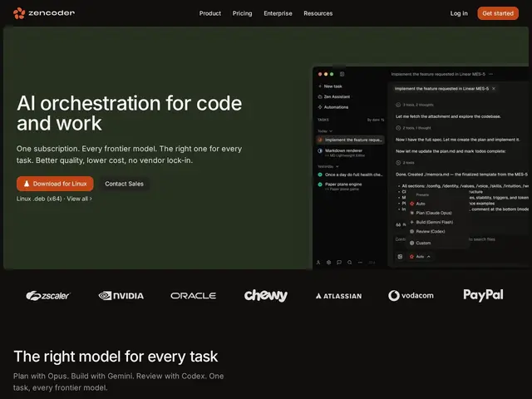Expand the '2 tools' step
This screenshot has width=532, height=399.
click(x=405, y=163)
